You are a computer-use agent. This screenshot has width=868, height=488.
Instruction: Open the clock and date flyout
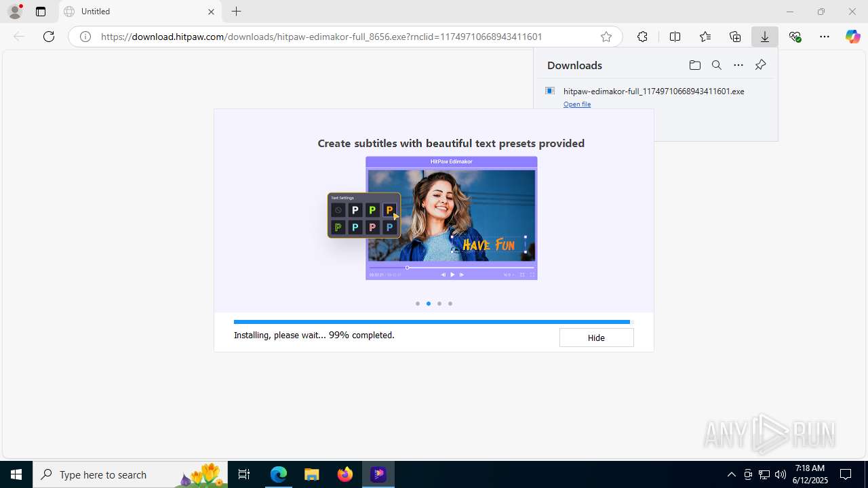[x=810, y=474]
